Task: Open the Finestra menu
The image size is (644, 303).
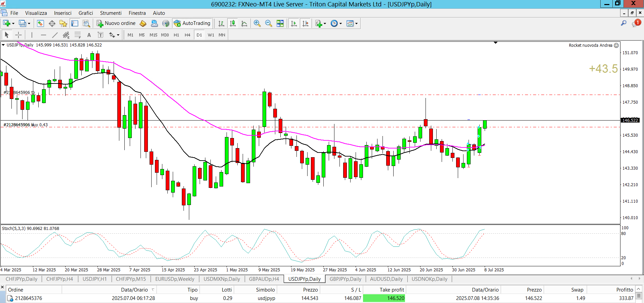Action: tap(137, 13)
